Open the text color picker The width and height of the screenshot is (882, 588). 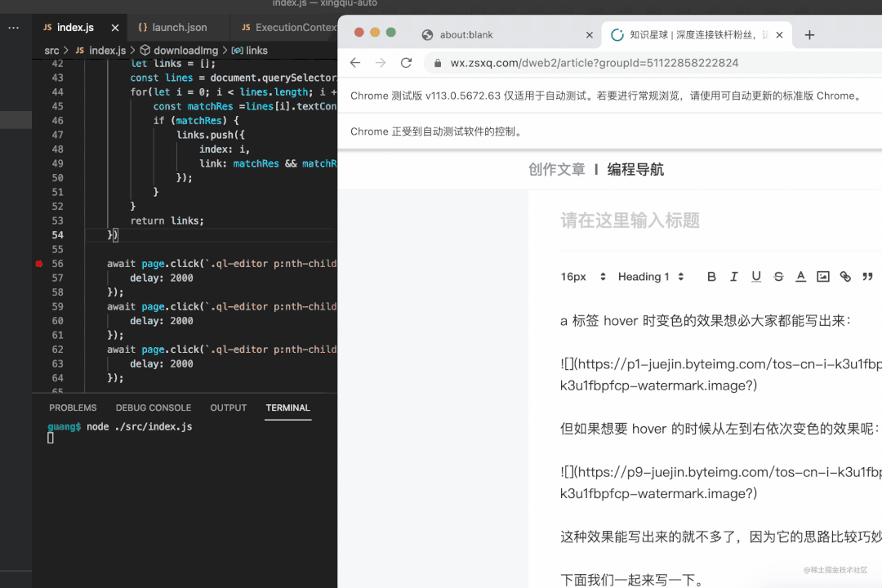pos(800,277)
